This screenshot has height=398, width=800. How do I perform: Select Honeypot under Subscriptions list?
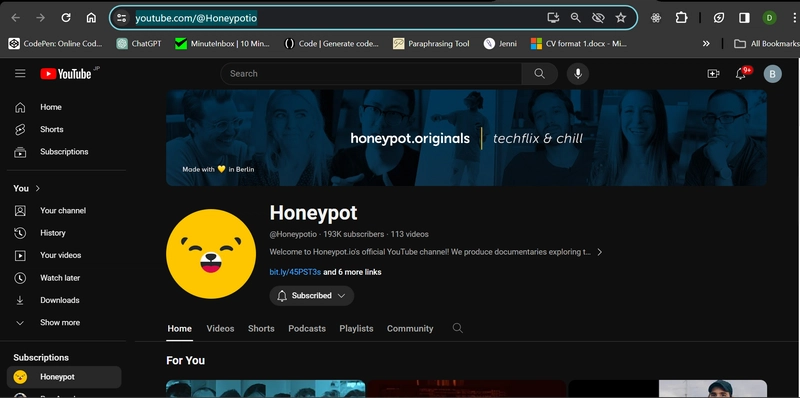click(x=64, y=377)
